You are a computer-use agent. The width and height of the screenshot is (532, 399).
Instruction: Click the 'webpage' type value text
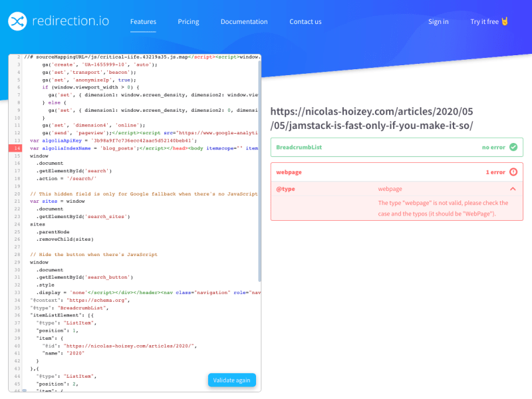point(390,189)
